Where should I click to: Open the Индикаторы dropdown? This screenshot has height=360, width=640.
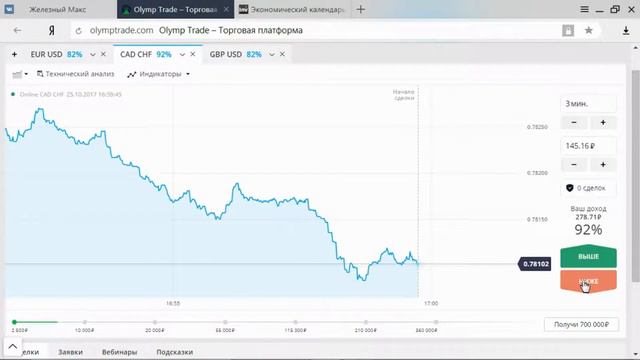point(158,74)
